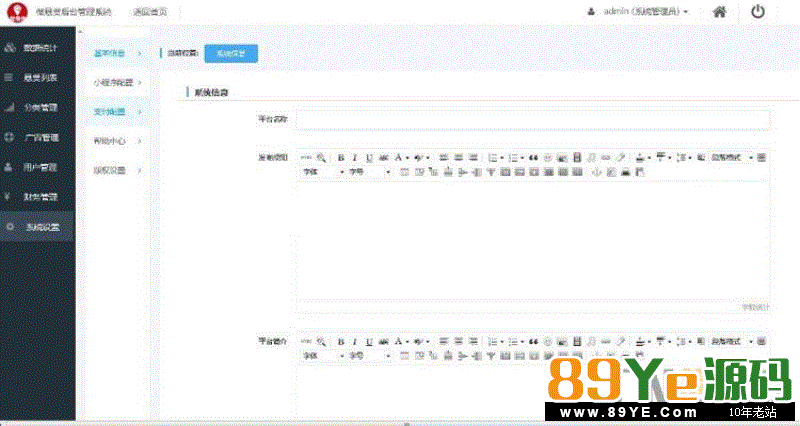
Task: Select the 支付配置 submenu item
Action: click(x=117, y=112)
